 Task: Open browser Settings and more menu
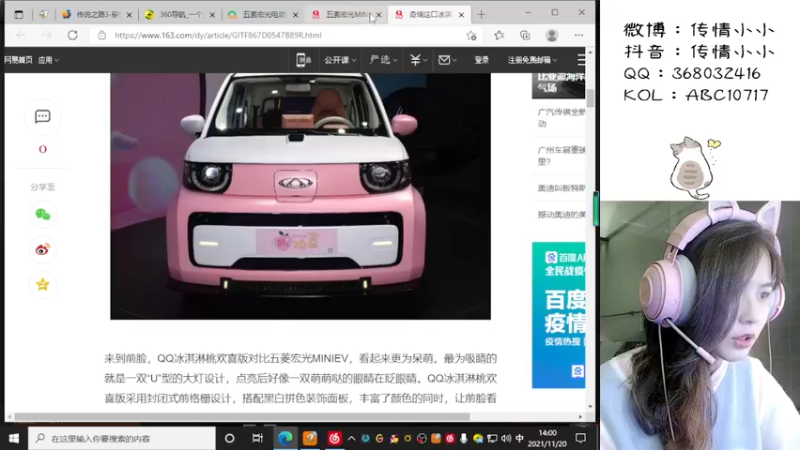[578, 35]
